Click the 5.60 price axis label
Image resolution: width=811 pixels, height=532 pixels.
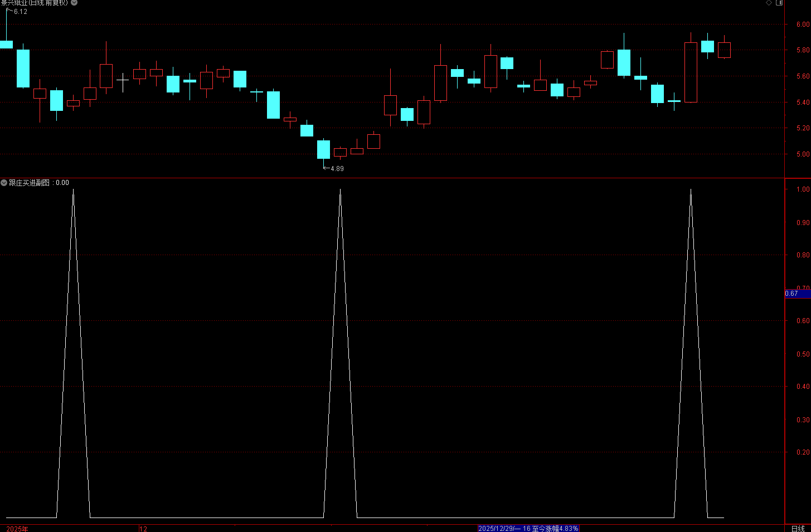pyautogui.click(x=803, y=76)
